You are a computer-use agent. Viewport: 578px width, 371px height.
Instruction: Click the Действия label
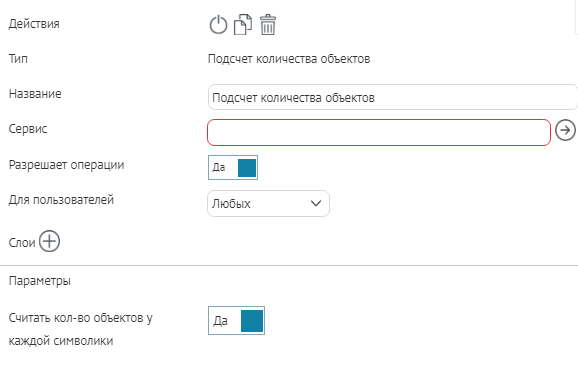34,24
